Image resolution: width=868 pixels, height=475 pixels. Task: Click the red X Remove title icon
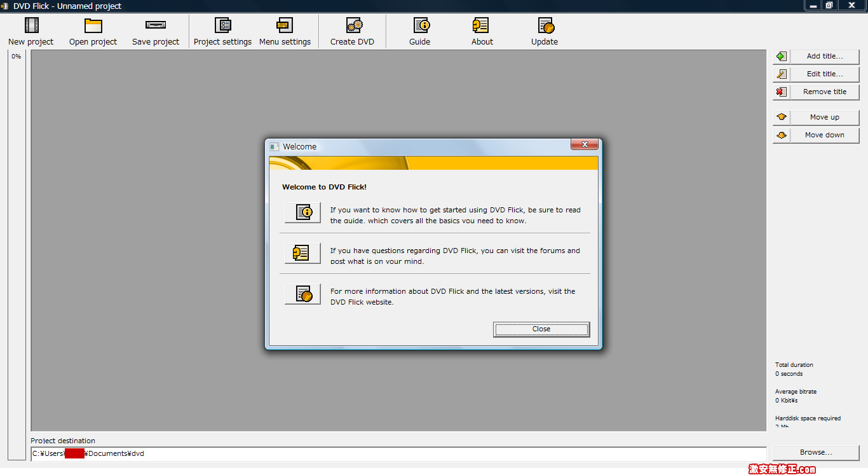[x=782, y=92]
